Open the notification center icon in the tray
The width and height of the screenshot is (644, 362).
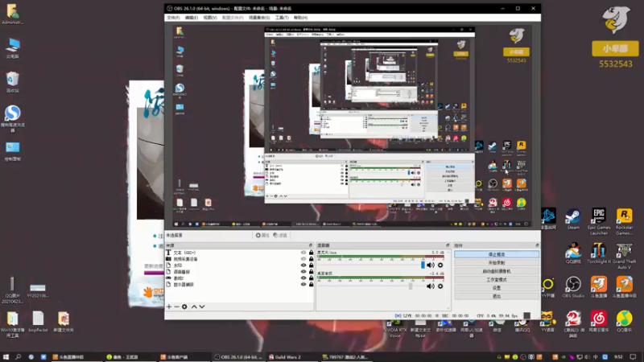pos(633,357)
